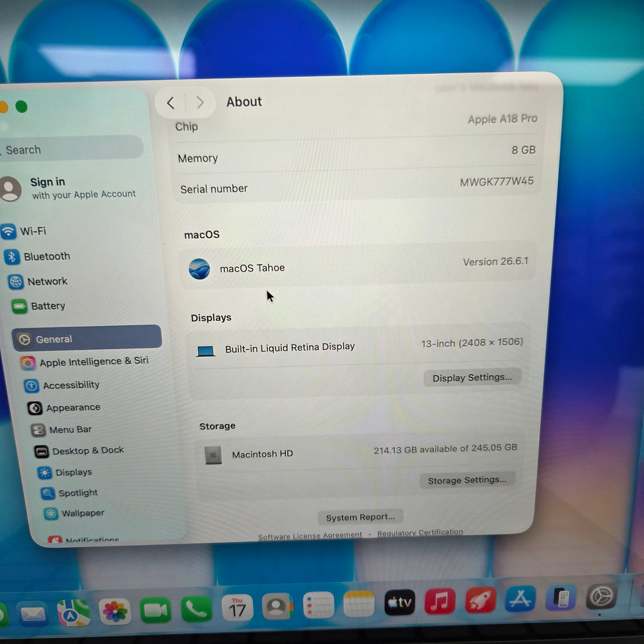644x644 pixels.
Task: Open Storage Settings...
Action: (467, 480)
